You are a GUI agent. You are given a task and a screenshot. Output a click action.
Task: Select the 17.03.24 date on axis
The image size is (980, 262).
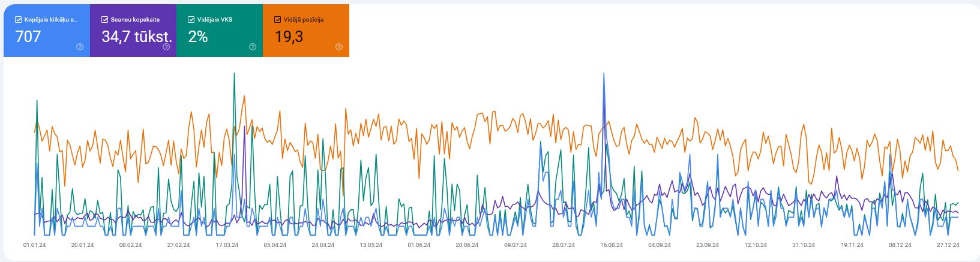coord(227,245)
